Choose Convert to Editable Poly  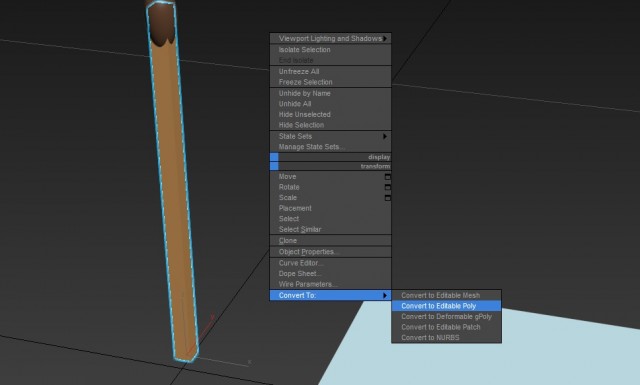click(x=446, y=306)
